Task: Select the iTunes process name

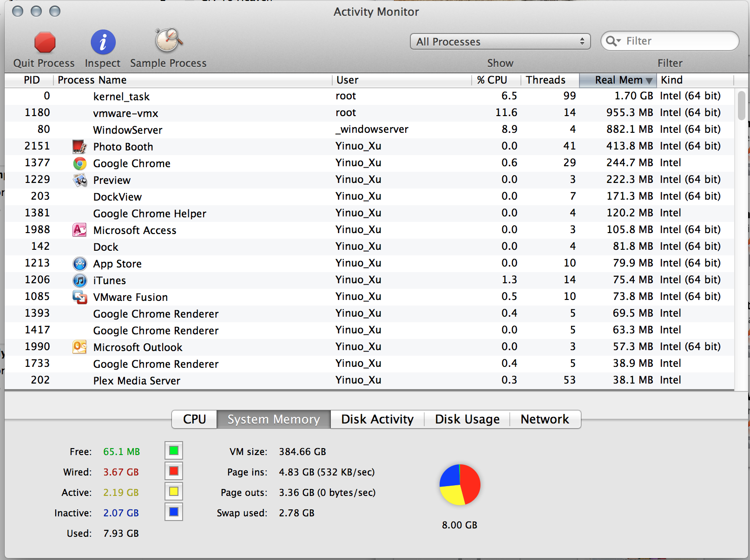Action: click(110, 280)
